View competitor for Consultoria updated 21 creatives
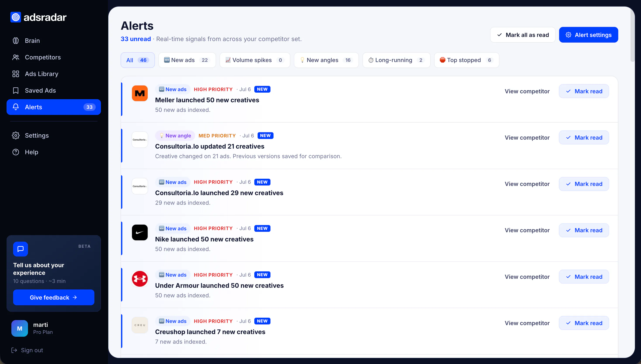641x364 pixels. click(527, 137)
